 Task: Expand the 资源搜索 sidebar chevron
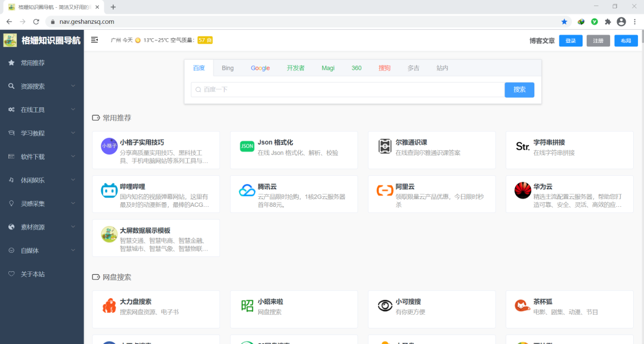[73, 86]
